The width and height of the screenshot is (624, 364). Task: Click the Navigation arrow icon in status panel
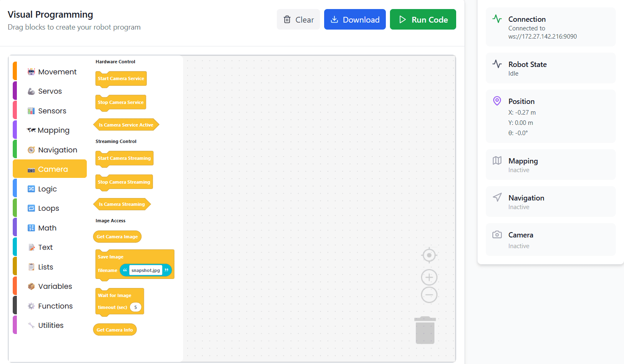[x=497, y=198]
